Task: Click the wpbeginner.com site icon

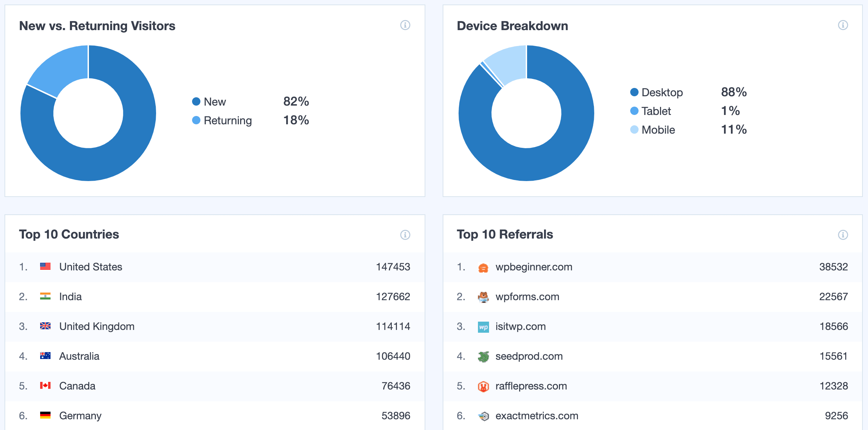Action: pyautogui.click(x=484, y=267)
